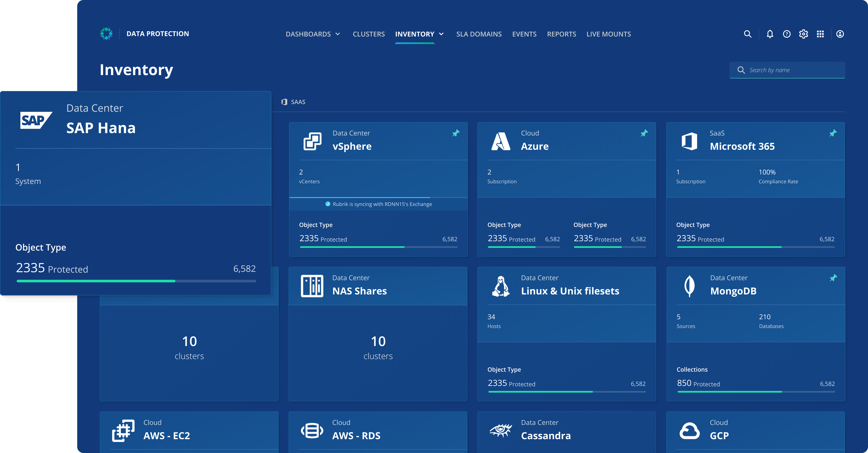Click Linux filesets protected progress bar
This screenshot has height=453, width=868.
pyautogui.click(x=567, y=392)
